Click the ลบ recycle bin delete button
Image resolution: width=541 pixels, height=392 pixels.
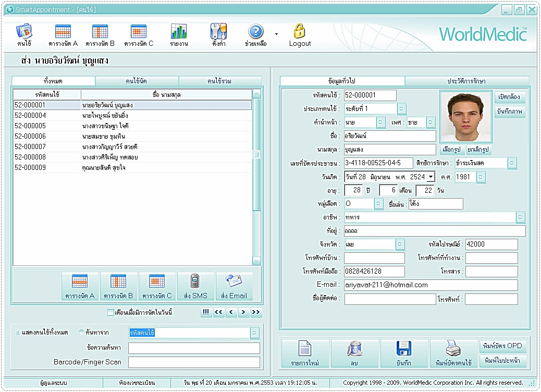pyautogui.click(x=354, y=353)
